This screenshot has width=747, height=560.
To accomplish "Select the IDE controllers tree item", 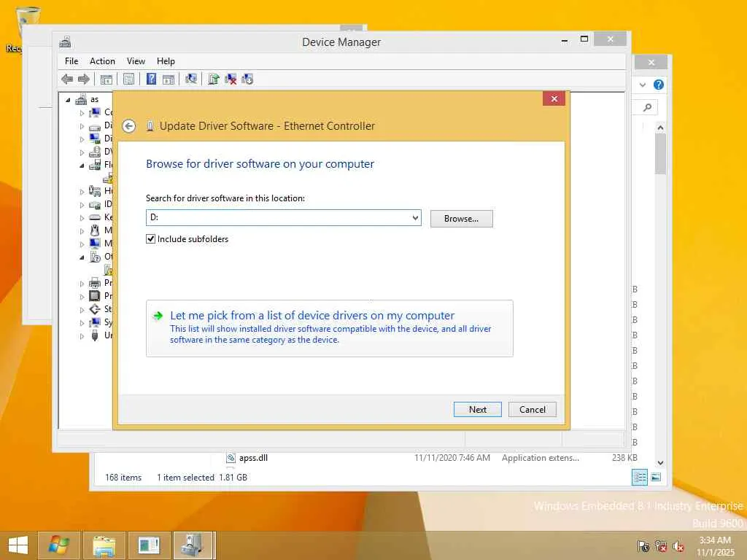I will pyautogui.click(x=102, y=204).
